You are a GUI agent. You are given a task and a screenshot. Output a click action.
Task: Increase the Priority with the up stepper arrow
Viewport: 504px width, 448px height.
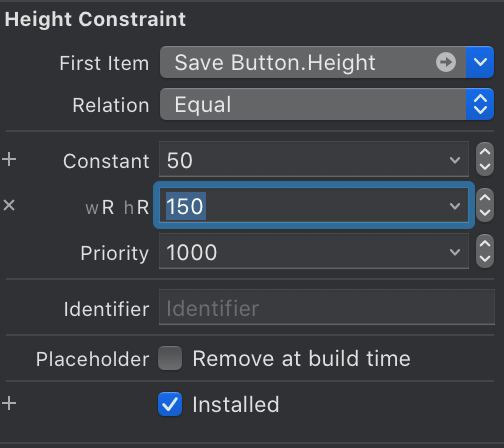[485, 244]
